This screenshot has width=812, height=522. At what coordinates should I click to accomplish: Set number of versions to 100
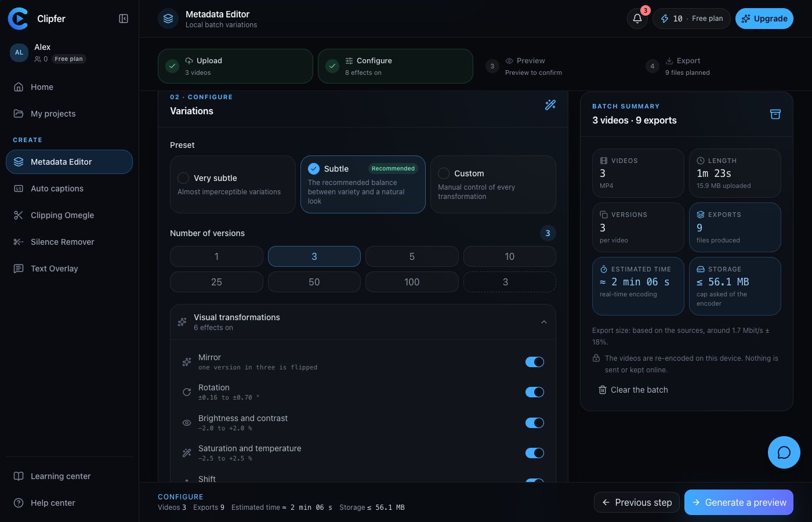pyautogui.click(x=412, y=282)
